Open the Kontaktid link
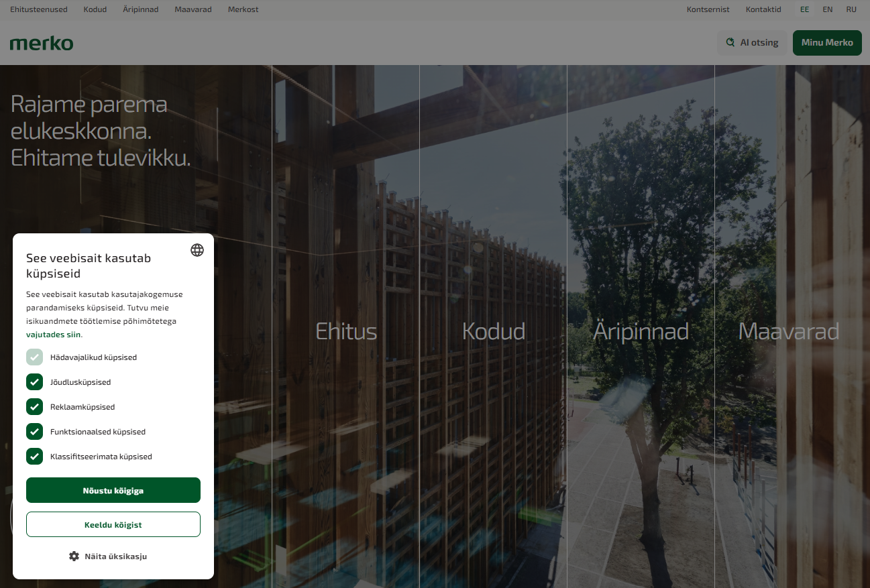 tap(763, 9)
